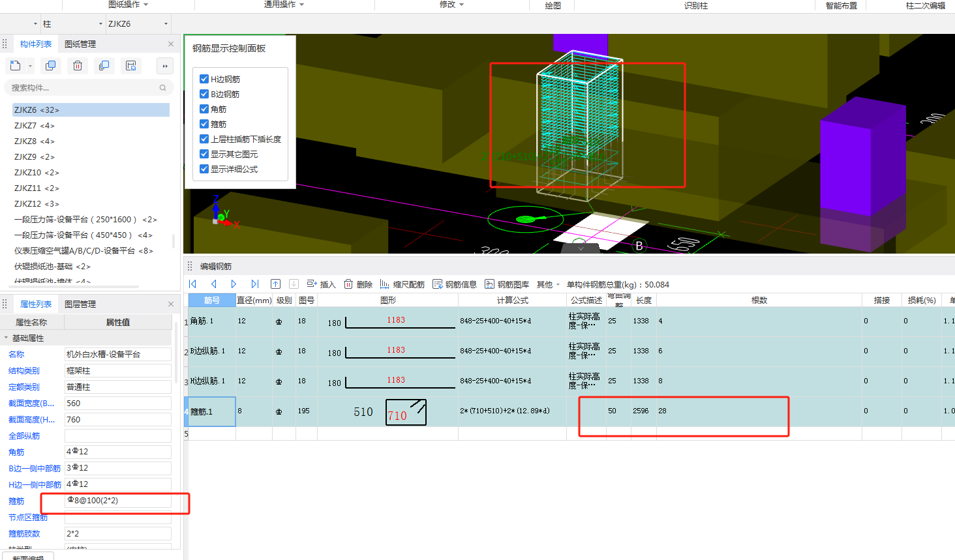955x560 pixels.
Task: Click the delete component trash icon
Action: 78,66
